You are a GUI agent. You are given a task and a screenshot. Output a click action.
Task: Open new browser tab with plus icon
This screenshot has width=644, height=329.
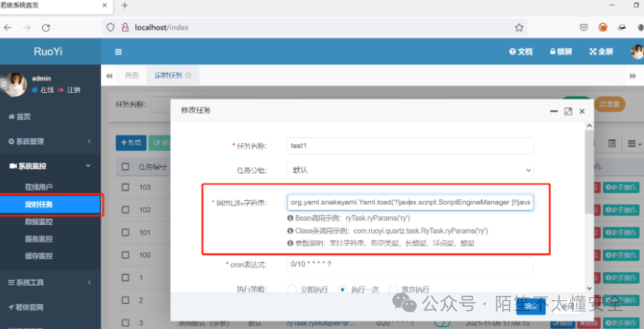tap(125, 5)
